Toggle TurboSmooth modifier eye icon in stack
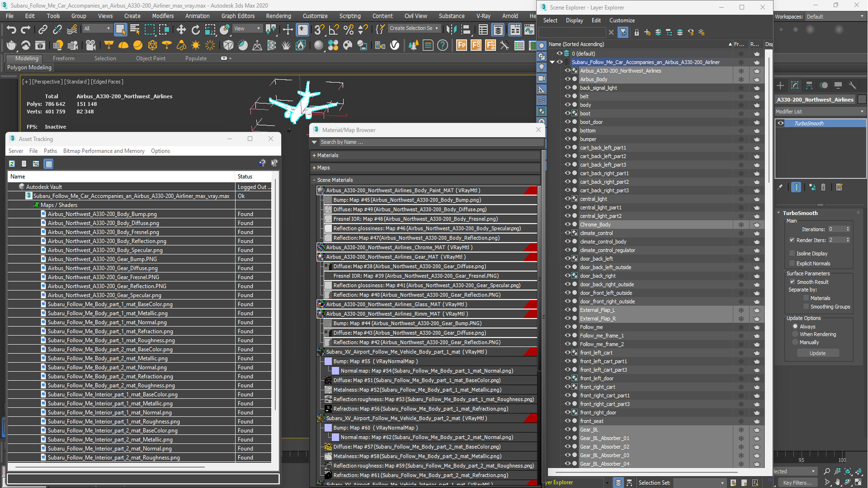868x488 pixels. pyautogui.click(x=781, y=123)
